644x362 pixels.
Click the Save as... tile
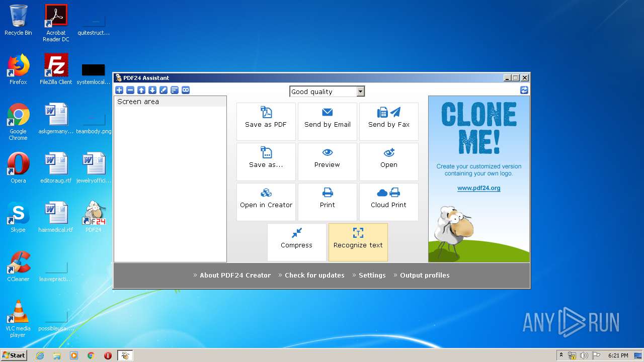266,162
